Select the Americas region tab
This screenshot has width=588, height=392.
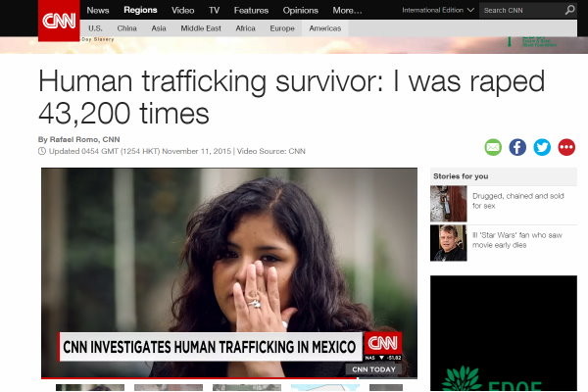pos(324,28)
